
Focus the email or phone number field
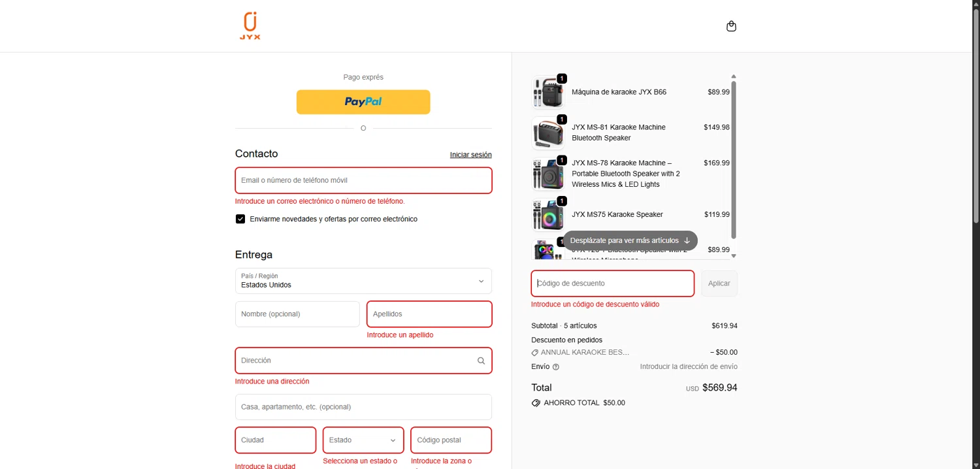point(363,180)
